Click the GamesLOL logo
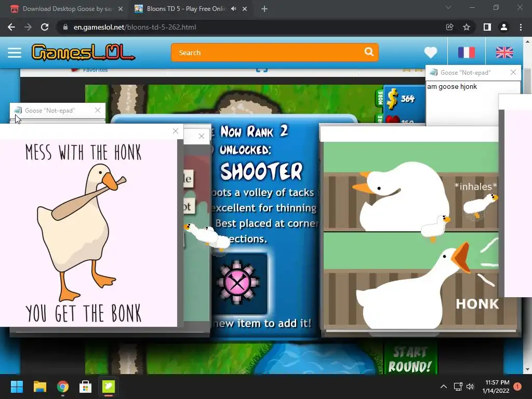Screen dimensions: 532x399 [x=83, y=52]
